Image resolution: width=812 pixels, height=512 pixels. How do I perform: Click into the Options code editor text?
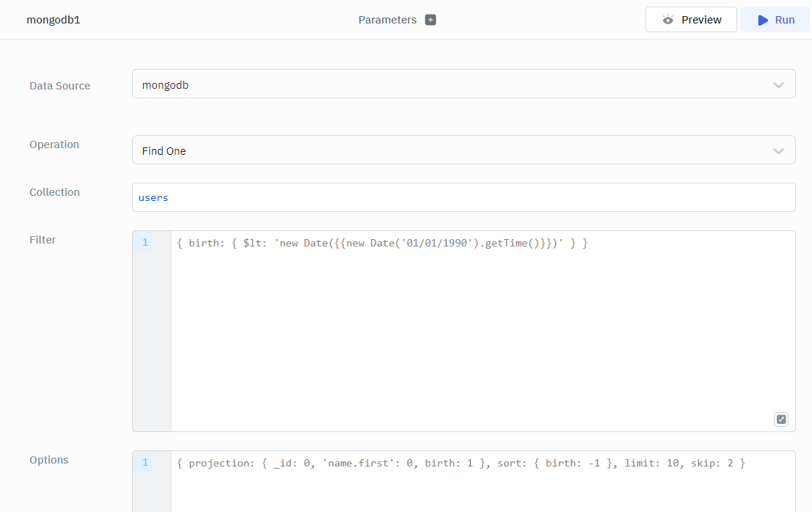(461, 463)
